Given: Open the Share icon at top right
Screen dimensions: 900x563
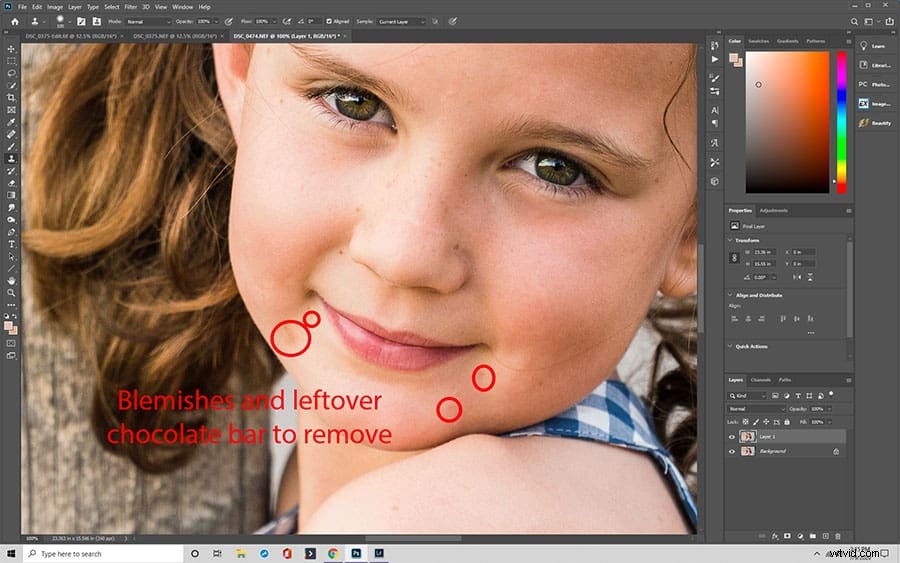Looking at the screenshot, I should [889, 22].
